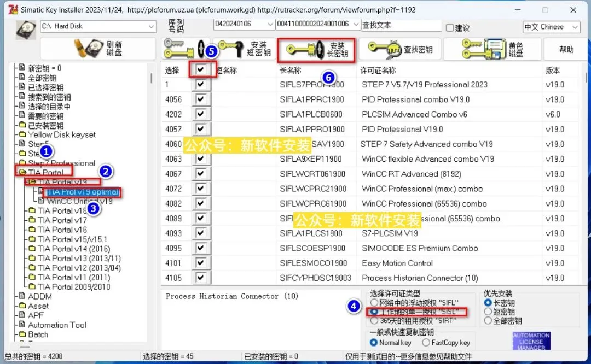Open the C:\ Hard Disk drive dropdown

pos(151,26)
